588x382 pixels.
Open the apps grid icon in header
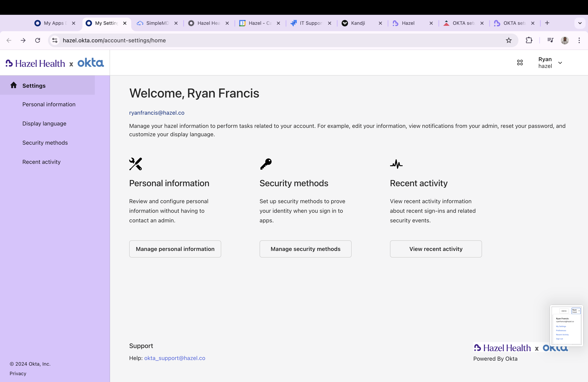point(520,63)
